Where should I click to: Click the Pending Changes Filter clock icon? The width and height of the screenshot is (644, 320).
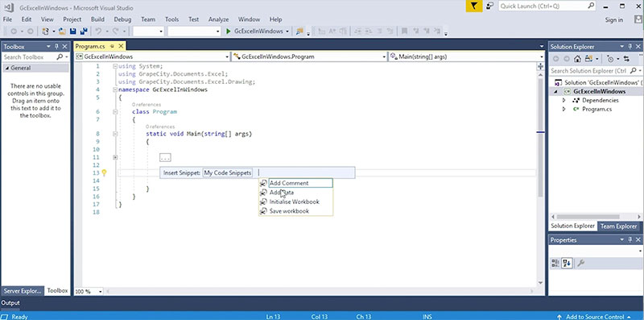click(x=610, y=59)
